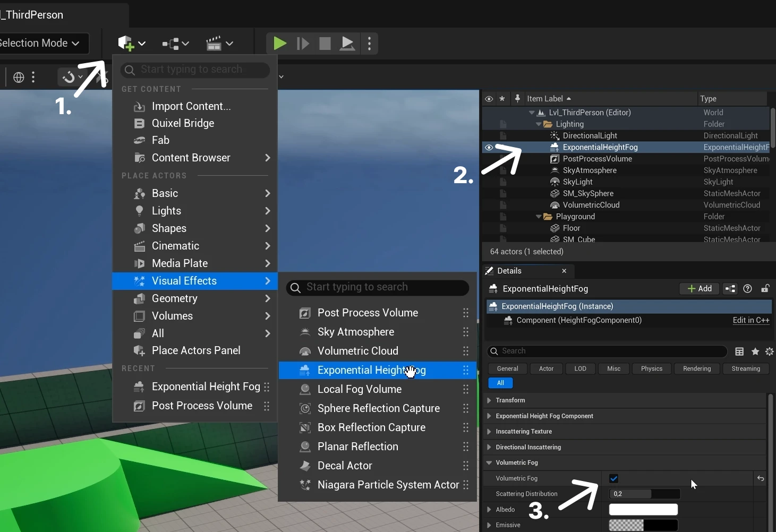
Task: Click the Volumetric Cloud icon in the submenu
Action: point(305,351)
